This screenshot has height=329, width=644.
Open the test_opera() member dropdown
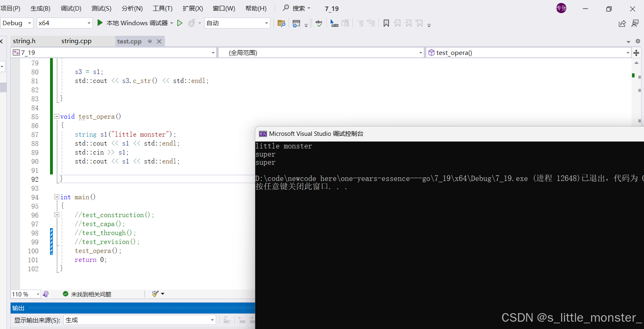[528, 52]
